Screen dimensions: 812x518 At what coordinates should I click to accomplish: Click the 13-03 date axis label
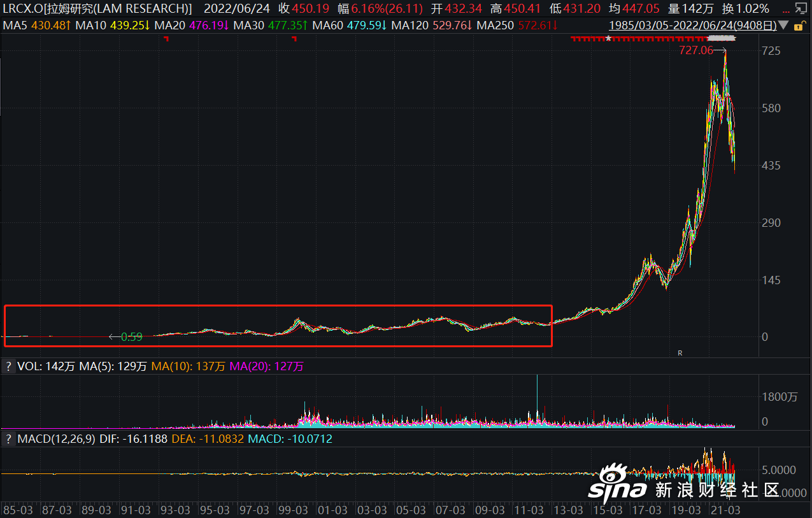[569, 510]
